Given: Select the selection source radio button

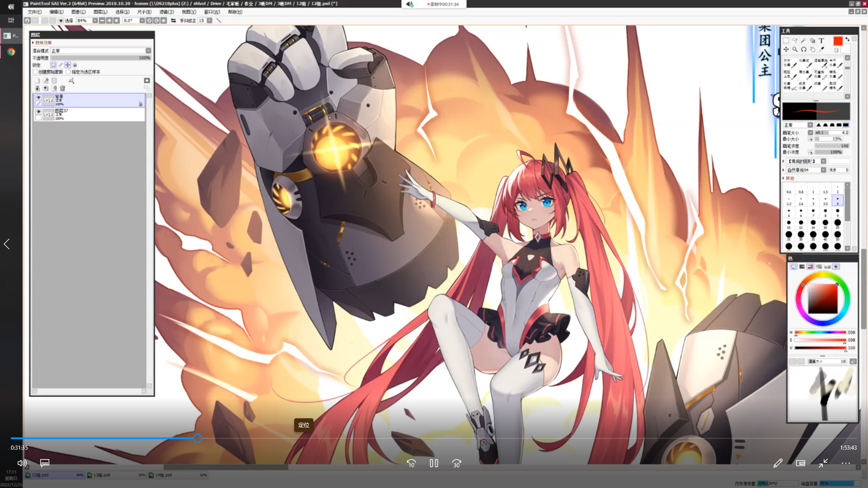Looking at the screenshot, I should click(x=68, y=72).
